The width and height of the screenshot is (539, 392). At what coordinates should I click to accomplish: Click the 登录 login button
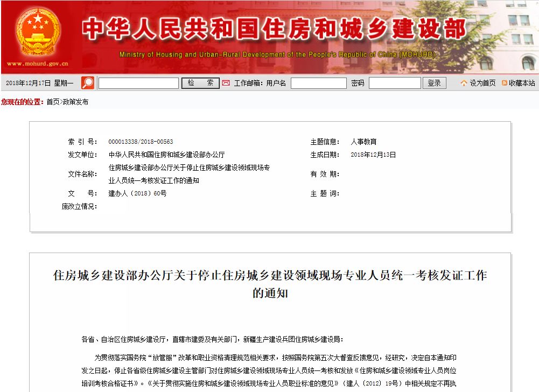click(434, 83)
